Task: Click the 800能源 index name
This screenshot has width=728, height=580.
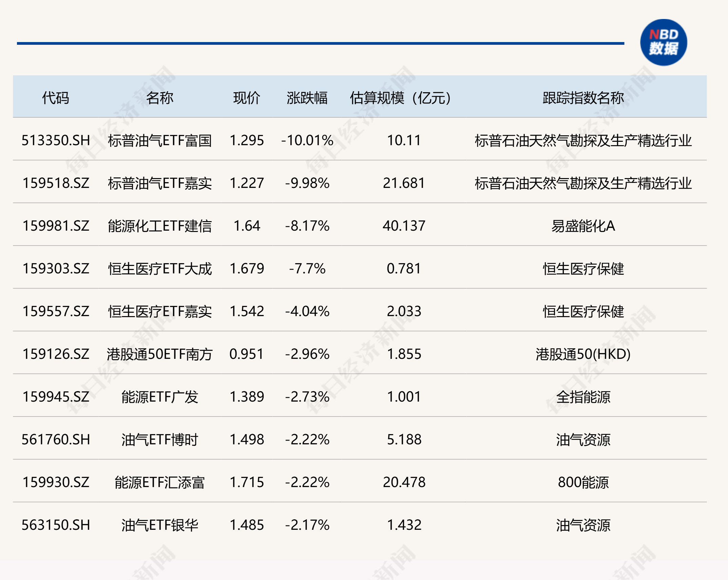Action: 583,482
